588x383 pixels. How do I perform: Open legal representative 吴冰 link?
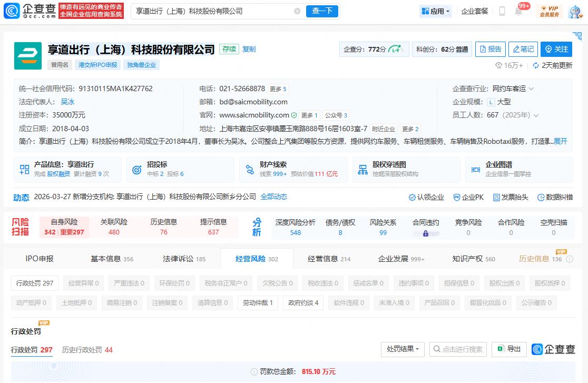pyautogui.click(x=67, y=102)
